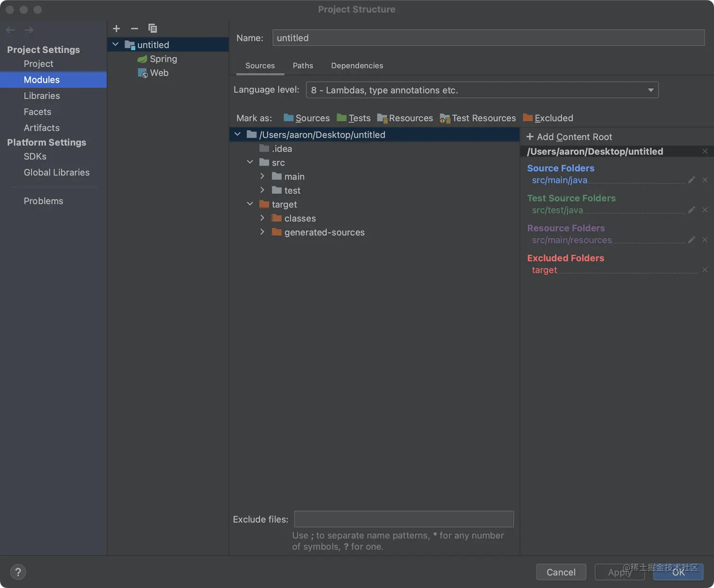The image size is (714, 588).
Task: Edit src/main/resources folder properties
Action: [x=691, y=240]
